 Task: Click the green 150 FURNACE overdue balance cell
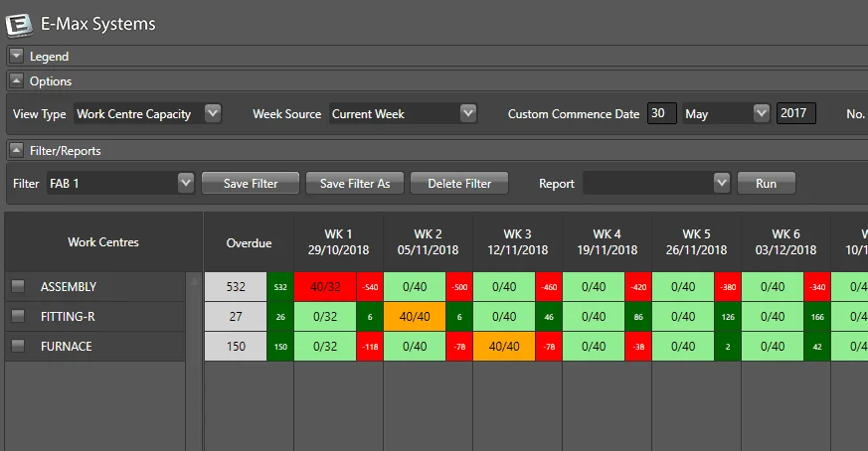click(280, 347)
